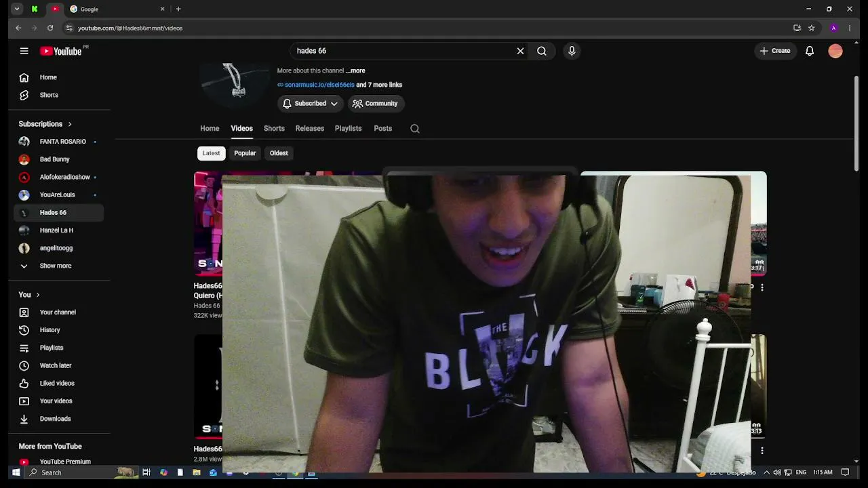Open Liked videos in the sidebar
This screenshot has width=868, height=488.
(x=58, y=383)
